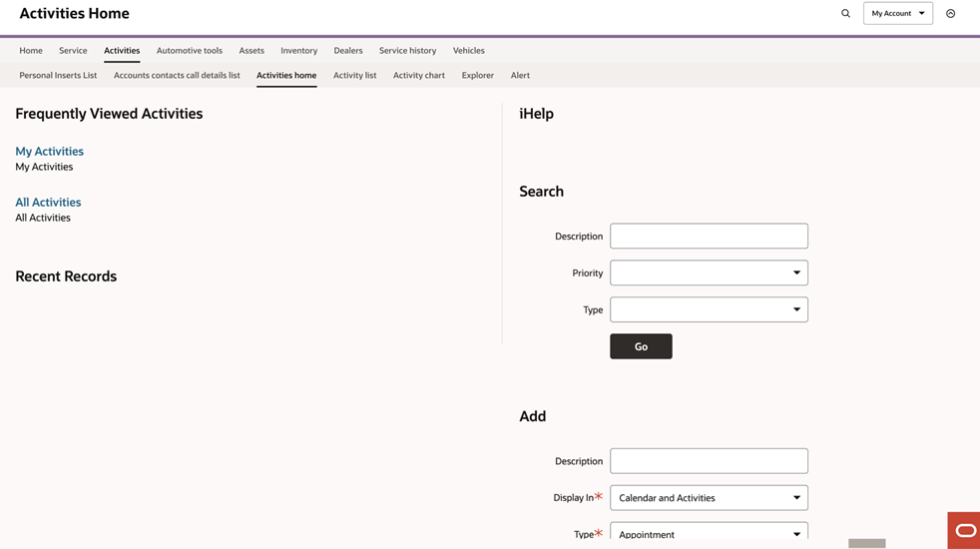The height and width of the screenshot is (549, 980).
Task: Open the Automotive tools tab
Action: click(189, 51)
